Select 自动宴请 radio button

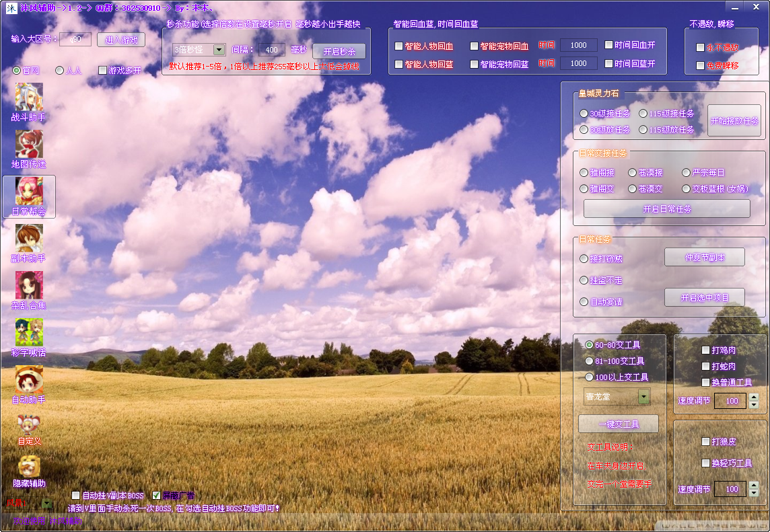pos(584,302)
